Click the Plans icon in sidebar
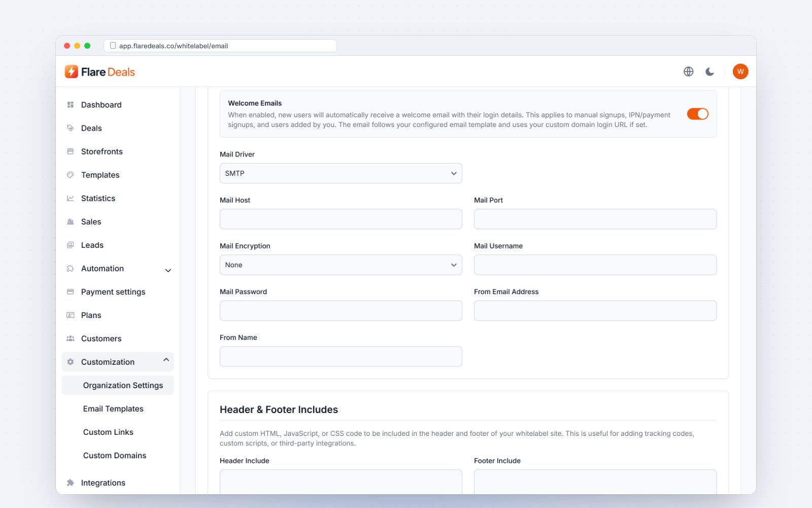The height and width of the screenshot is (508, 812). coord(71,315)
